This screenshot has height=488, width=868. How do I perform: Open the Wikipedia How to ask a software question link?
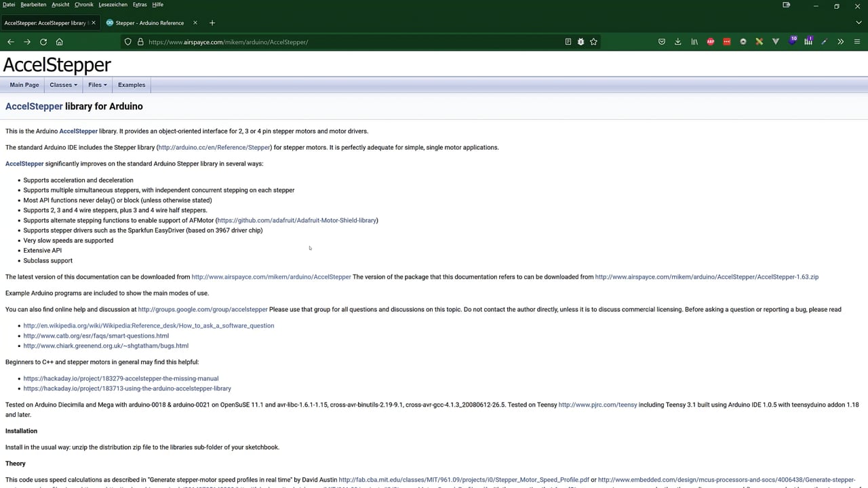[x=149, y=326]
